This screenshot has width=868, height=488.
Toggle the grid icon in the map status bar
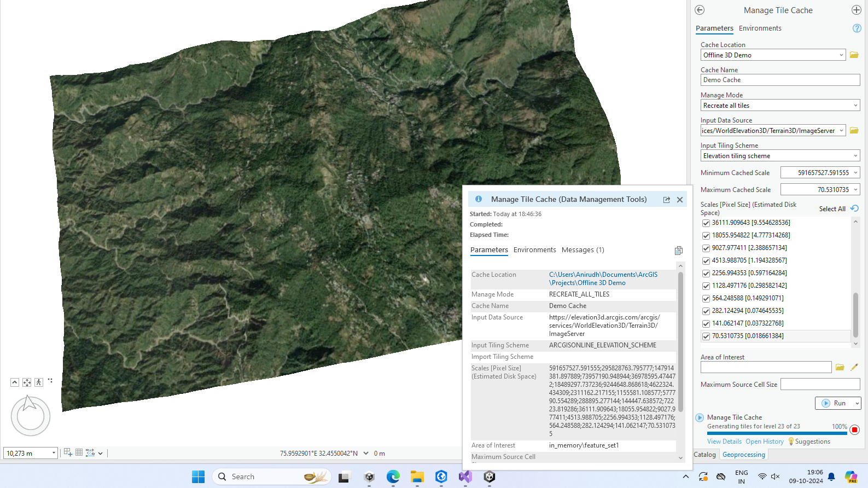click(79, 452)
